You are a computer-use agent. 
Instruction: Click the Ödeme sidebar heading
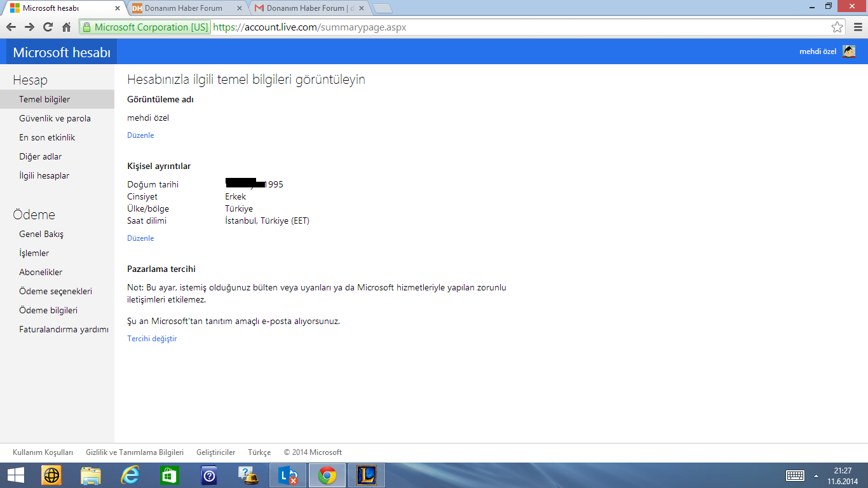click(x=34, y=215)
